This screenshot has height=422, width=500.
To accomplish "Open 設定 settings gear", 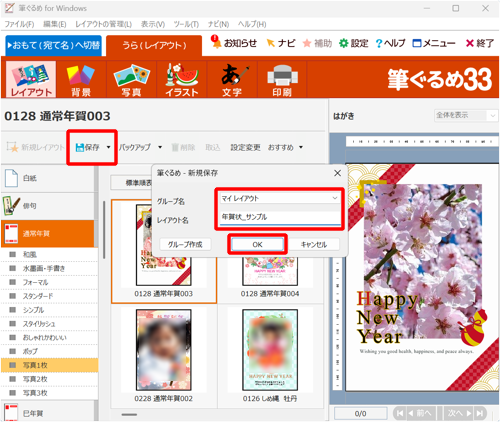I will [x=354, y=43].
